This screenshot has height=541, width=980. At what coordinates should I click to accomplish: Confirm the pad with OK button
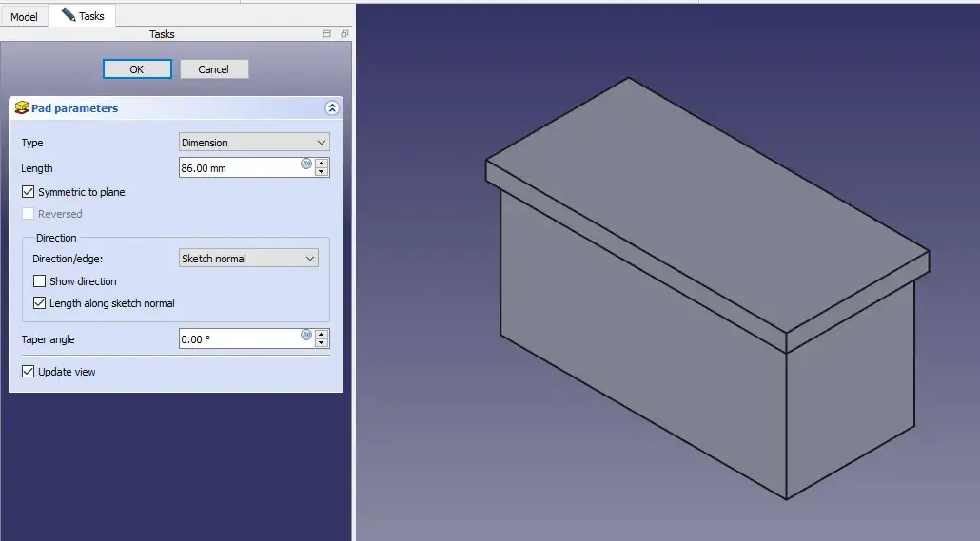click(137, 69)
